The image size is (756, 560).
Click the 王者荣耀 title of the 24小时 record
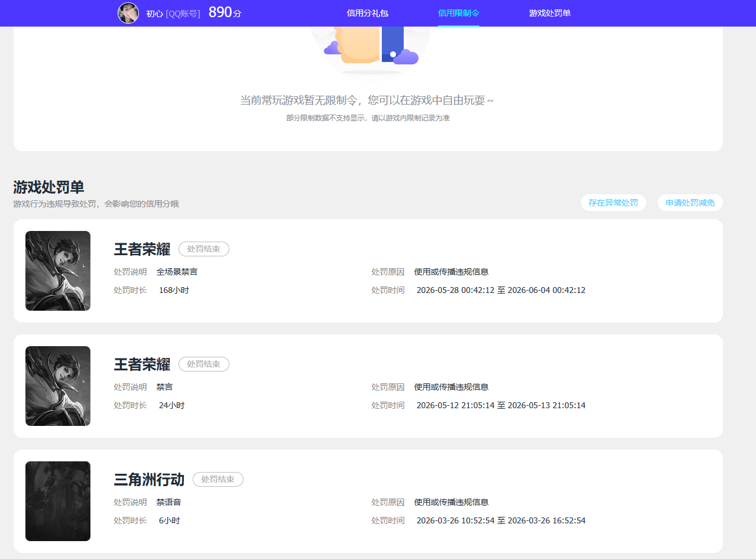142,364
